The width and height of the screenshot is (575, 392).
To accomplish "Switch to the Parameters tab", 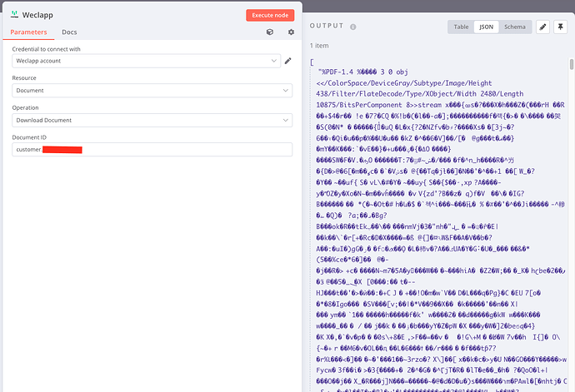I will pos(28,32).
